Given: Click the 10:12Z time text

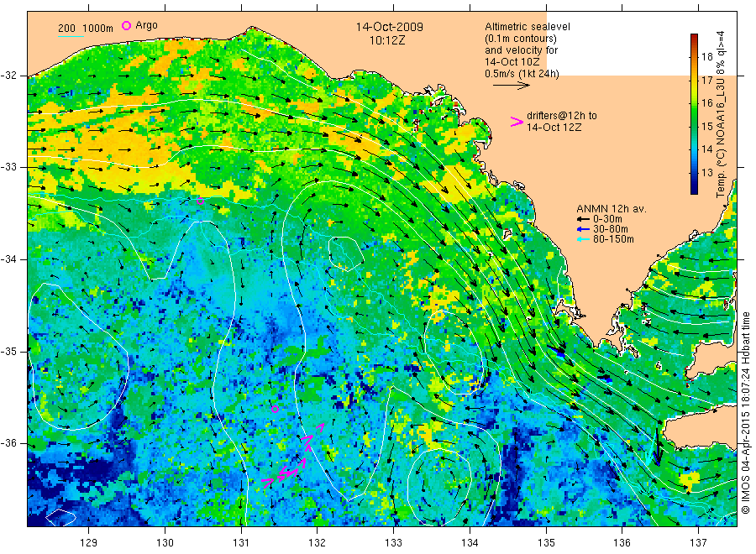Looking at the screenshot, I should [x=387, y=40].
